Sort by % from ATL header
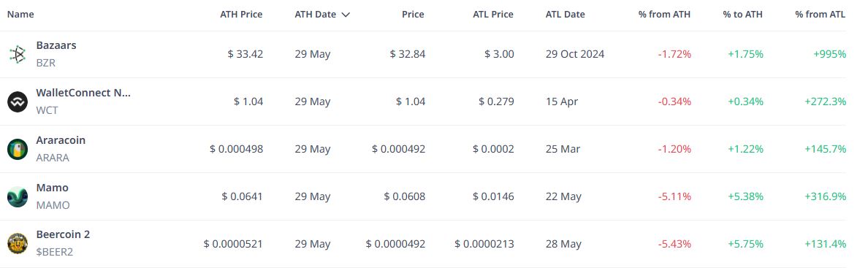Screen dimensions: 868x268 pyautogui.click(x=821, y=15)
